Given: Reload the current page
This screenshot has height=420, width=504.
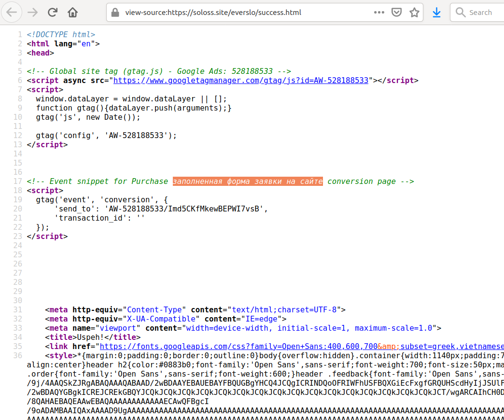Looking at the screenshot, I should (53, 13).
